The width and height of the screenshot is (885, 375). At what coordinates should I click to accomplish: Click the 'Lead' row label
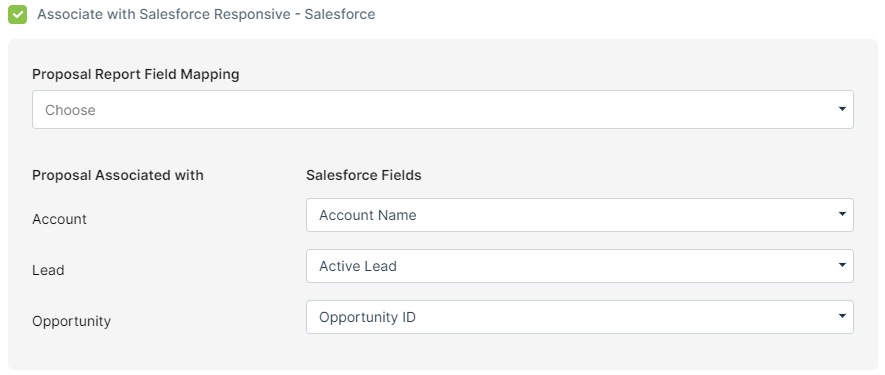(x=48, y=270)
